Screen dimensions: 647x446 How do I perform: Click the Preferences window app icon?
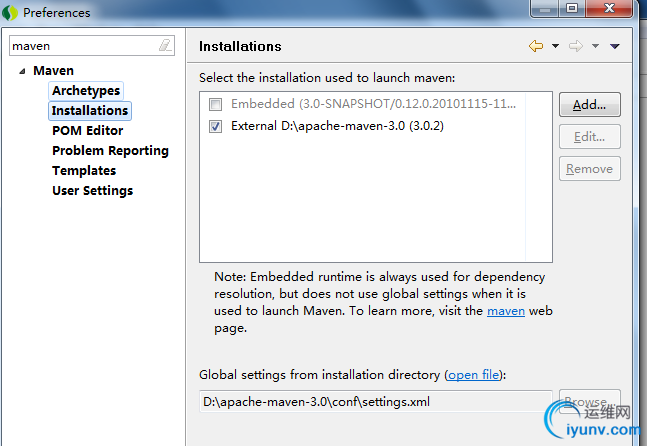coord(10,13)
